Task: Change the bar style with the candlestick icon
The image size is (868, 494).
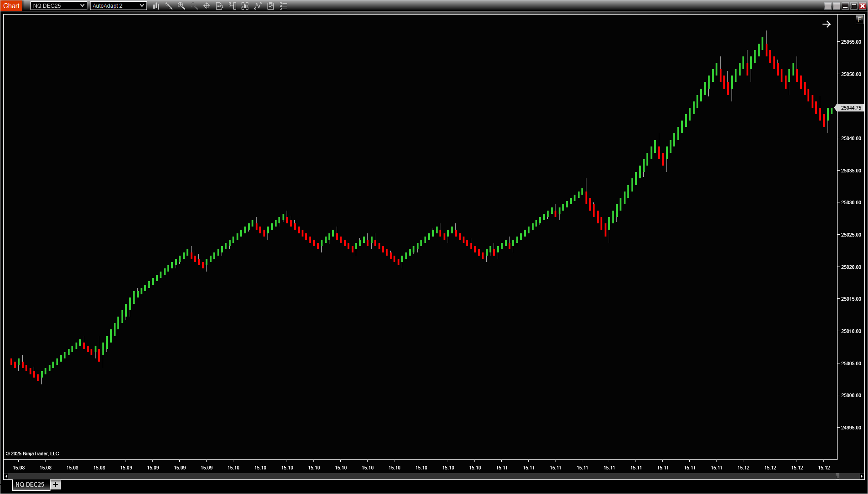Action: coord(156,6)
